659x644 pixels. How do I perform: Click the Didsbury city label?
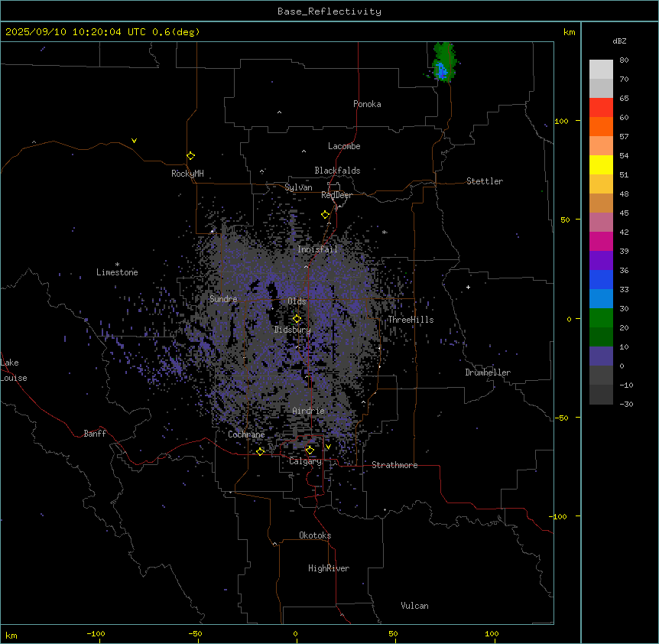pyautogui.click(x=293, y=330)
